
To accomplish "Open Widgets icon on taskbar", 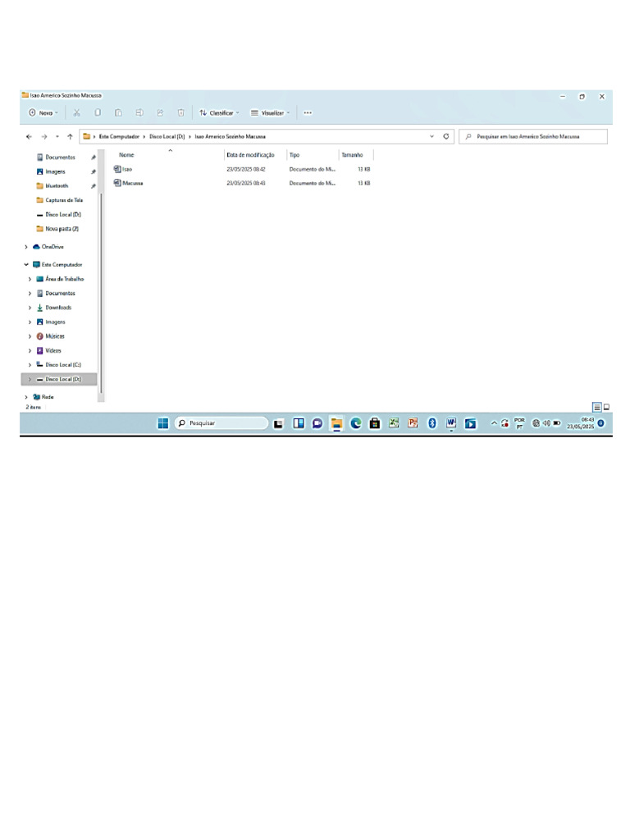I will [x=299, y=424].
